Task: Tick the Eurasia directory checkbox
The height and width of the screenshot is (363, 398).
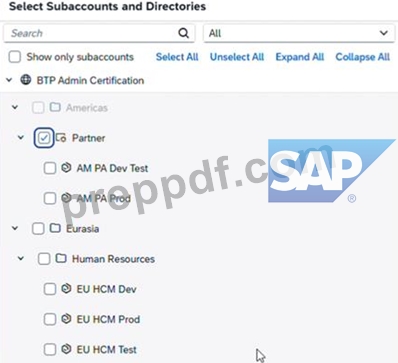Action: 38,229
